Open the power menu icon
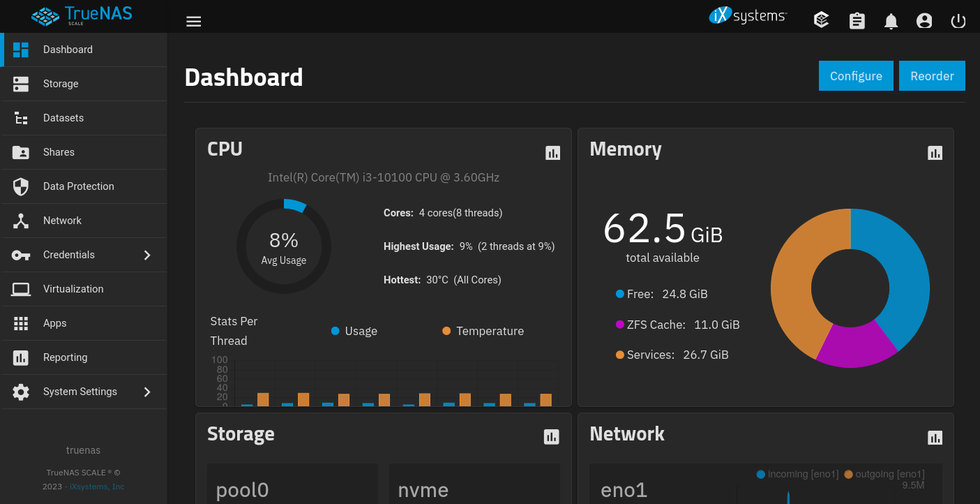The height and width of the screenshot is (504, 980). point(958,21)
